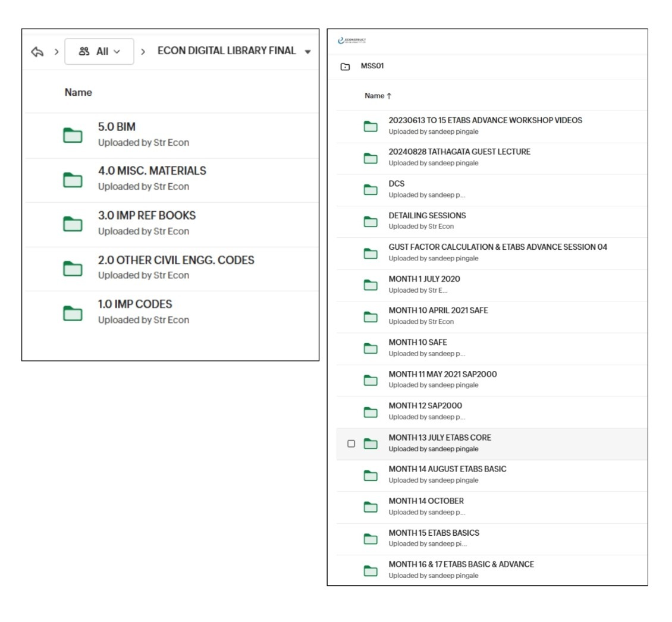This screenshot has width=672, height=622.
Task: Open MONTH 16 & 17 ETABS BASIC & ADVANCE
Action: 461,564
